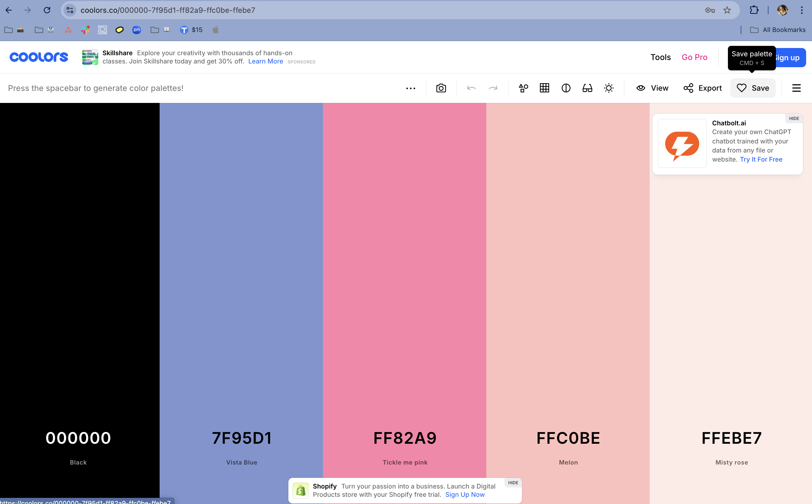Click the contrast/accessibility checker icon
Viewport: 812px width, 504px height.
[566, 88]
